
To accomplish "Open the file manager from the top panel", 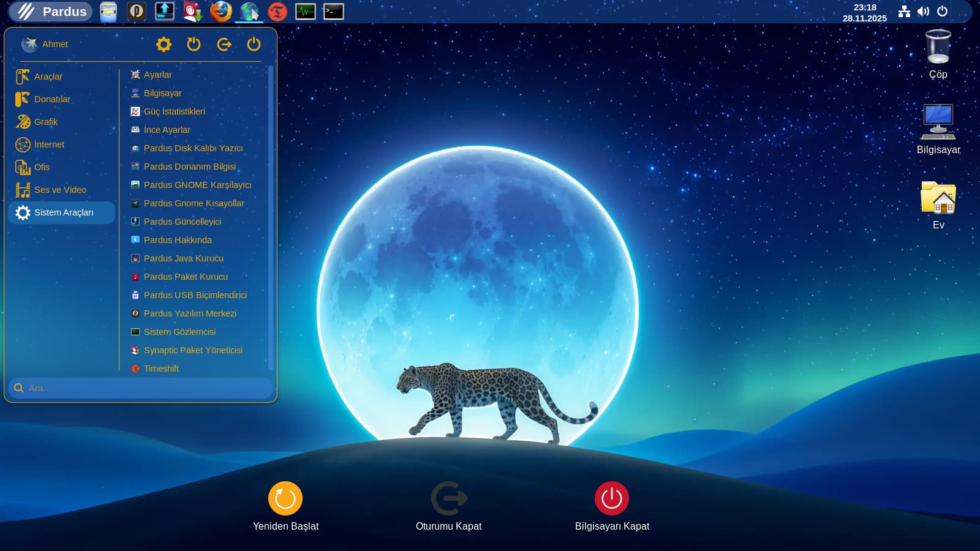I will 108,12.
